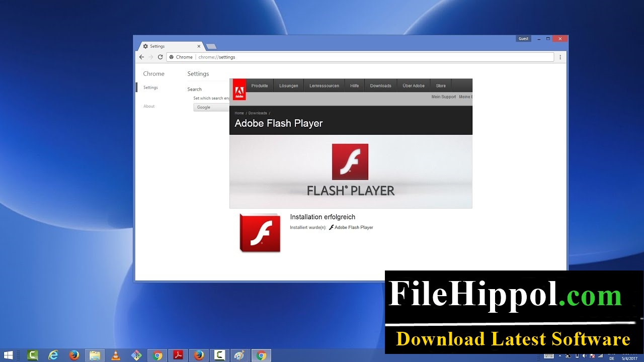Open Adobe Acrobat Reader from taskbar
This screenshot has height=362, width=644.
[x=178, y=355]
